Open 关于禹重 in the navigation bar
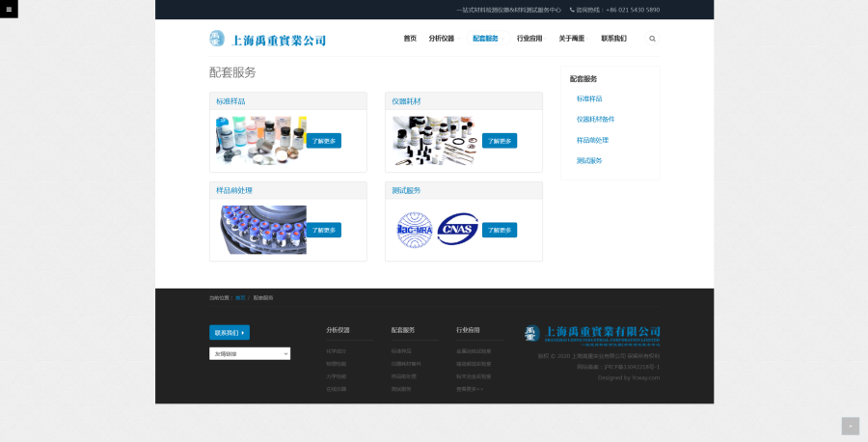 [571, 39]
